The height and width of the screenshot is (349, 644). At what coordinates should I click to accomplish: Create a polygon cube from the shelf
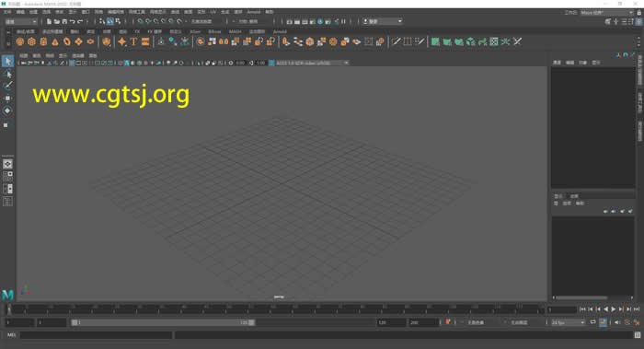point(31,41)
